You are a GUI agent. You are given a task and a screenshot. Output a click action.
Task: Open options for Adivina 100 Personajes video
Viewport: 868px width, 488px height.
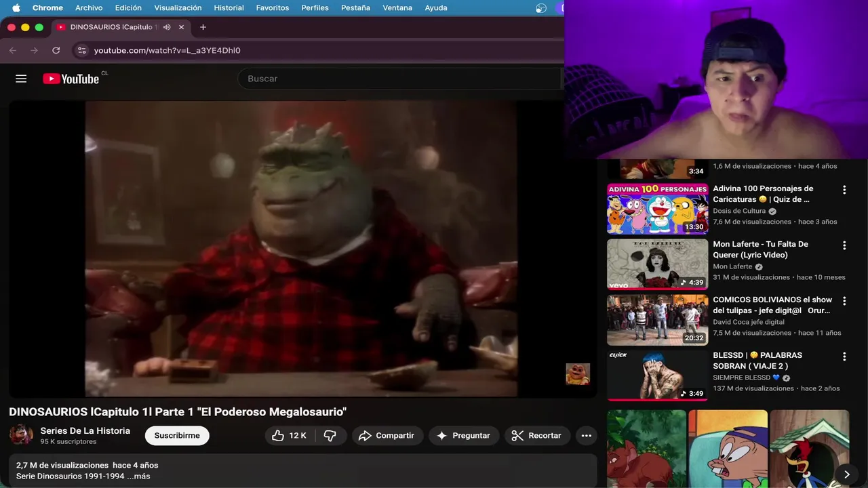click(x=844, y=190)
